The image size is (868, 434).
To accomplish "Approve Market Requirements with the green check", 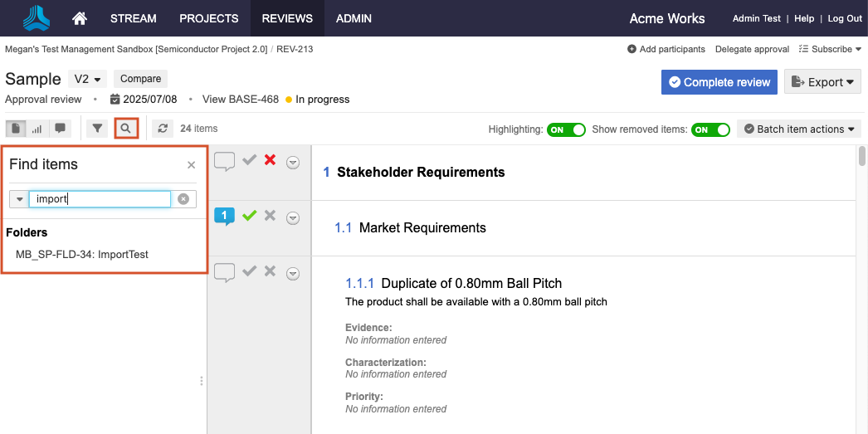I will [x=249, y=216].
